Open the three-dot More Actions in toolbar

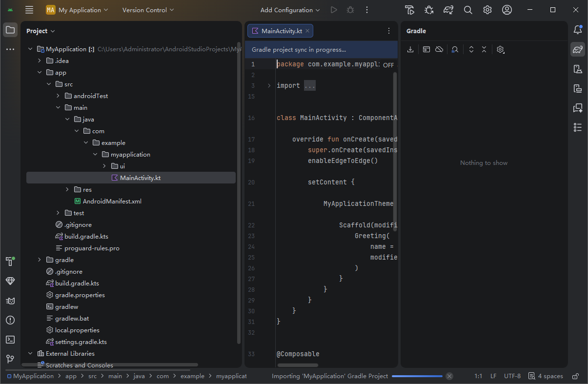[x=367, y=10]
